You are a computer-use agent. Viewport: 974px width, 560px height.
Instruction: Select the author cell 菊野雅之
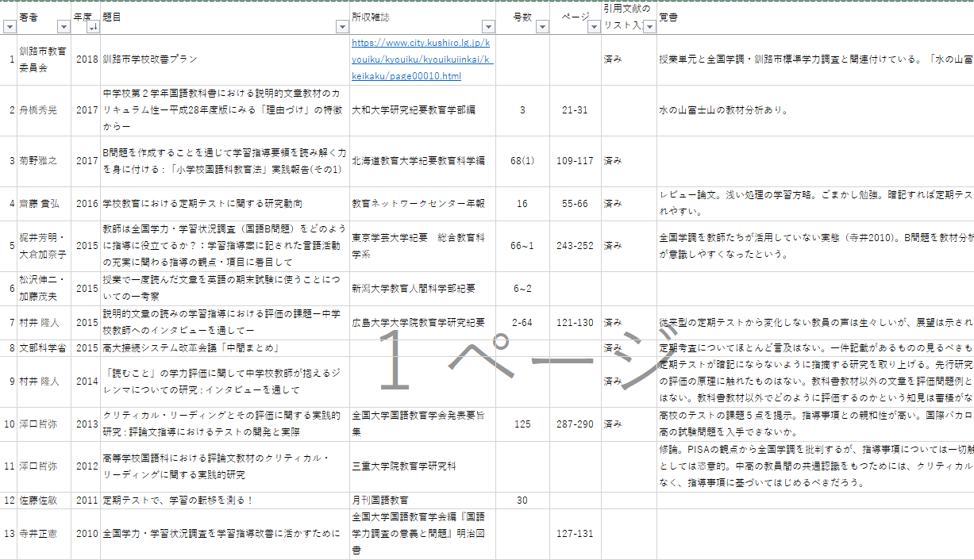44,161
